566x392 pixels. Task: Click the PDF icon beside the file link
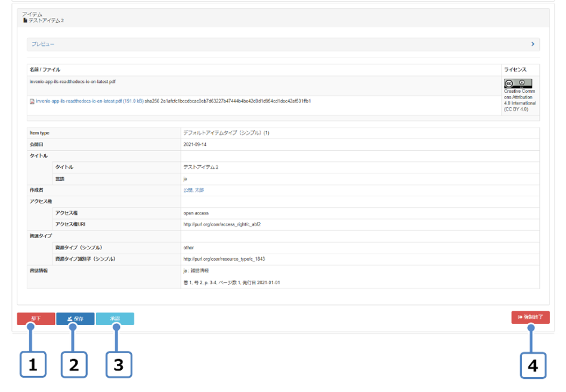[x=32, y=101]
